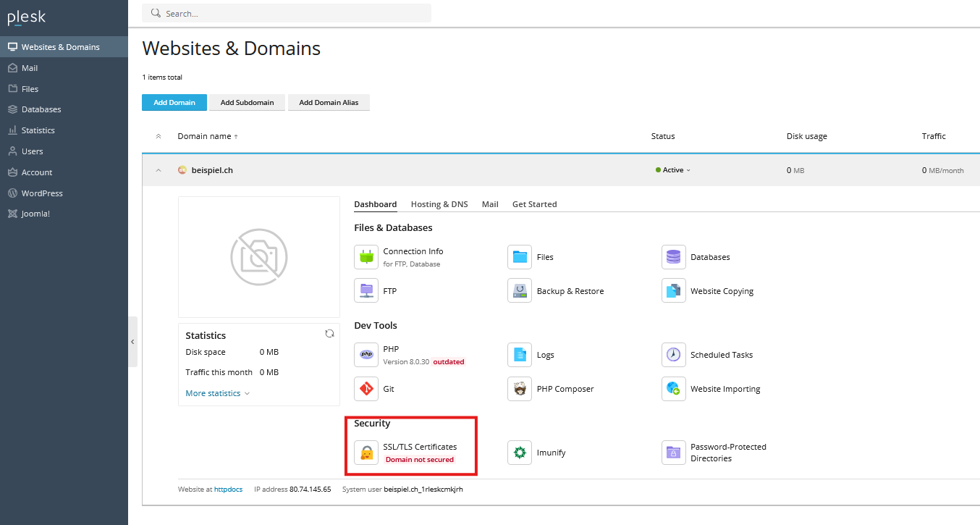
Task: Refresh statistics with the reload icon
Action: click(x=329, y=334)
